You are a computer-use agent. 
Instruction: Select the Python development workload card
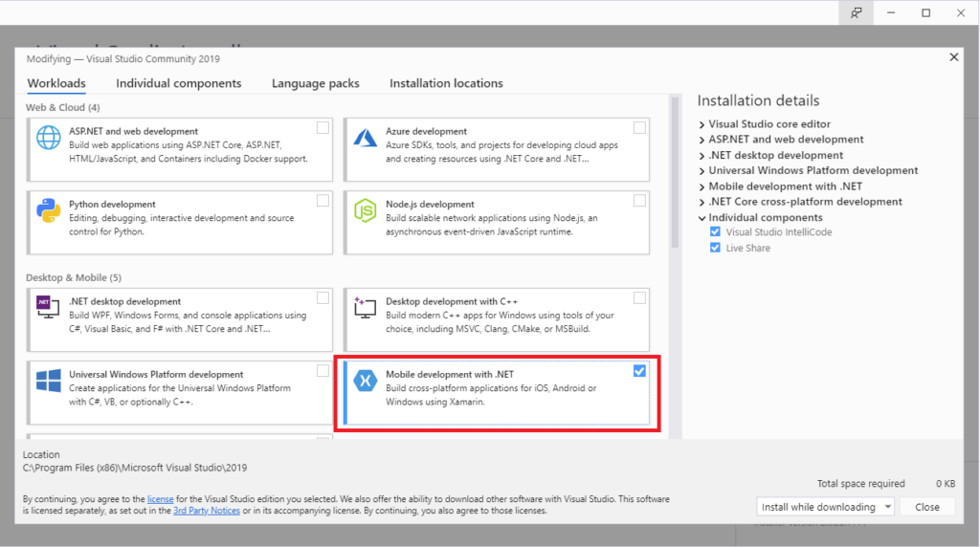click(x=179, y=222)
